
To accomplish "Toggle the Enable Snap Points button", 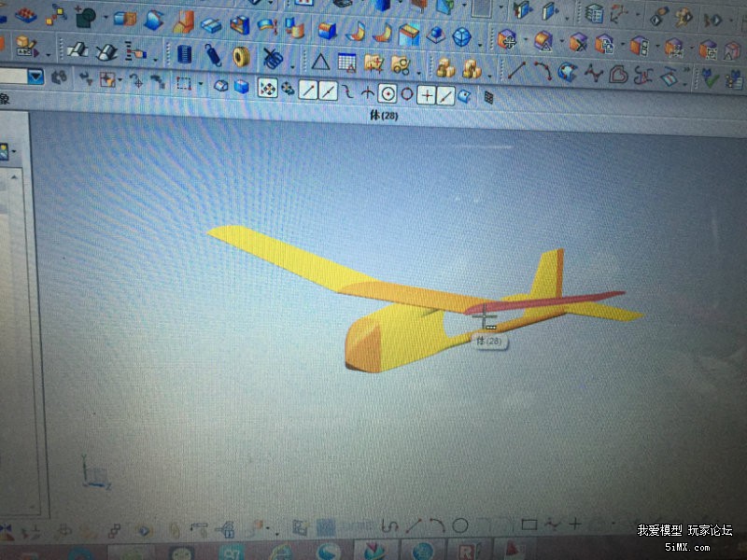I will tap(267, 89).
